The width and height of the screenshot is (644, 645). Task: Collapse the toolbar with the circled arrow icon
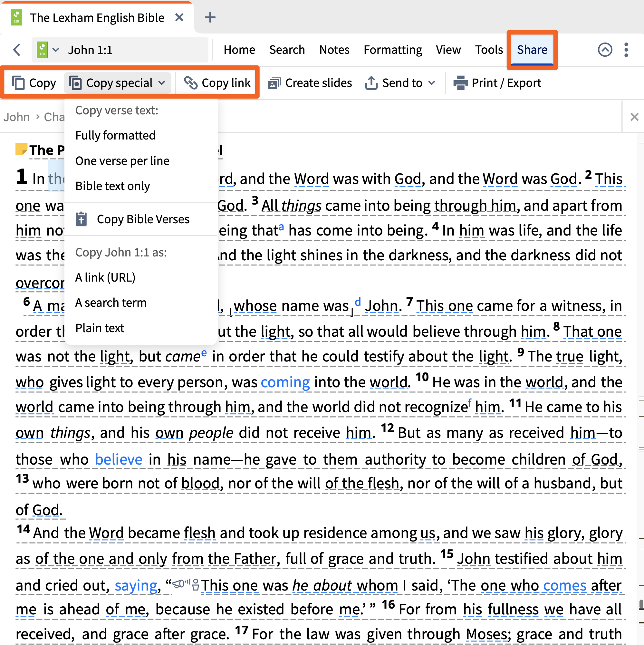pyautogui.click(x=605, y=50)
